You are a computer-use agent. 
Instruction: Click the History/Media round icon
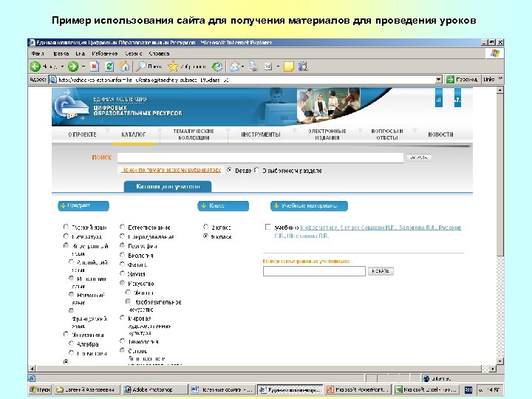[x=217, y=66]
